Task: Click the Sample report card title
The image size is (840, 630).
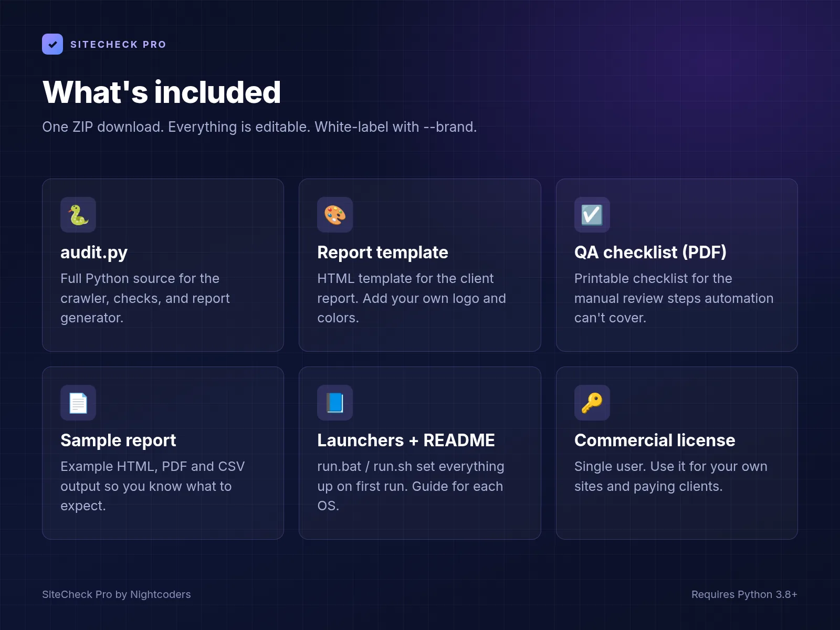Action: (x=118, y=440)
